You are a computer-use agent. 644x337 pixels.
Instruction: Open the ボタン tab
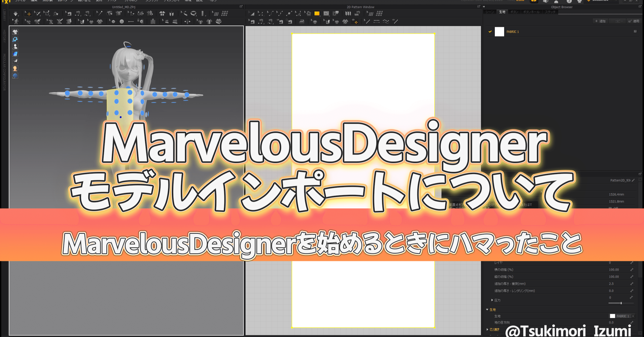point(514,12)
